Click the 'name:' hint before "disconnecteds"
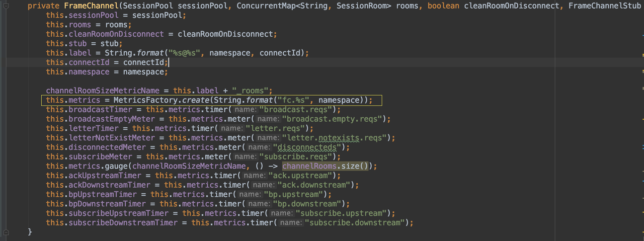Viewport: 644px width, 241px height. pyautogui.click(x=259, y=147)
